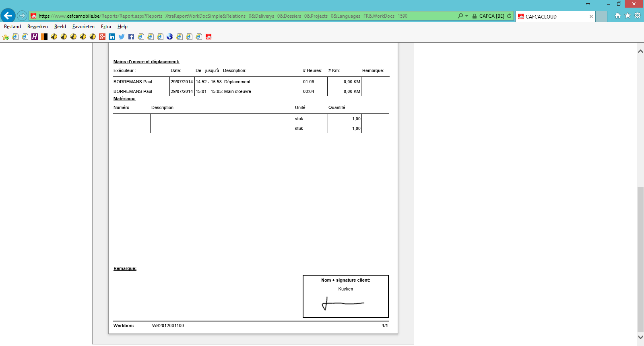Viewport: 644px width, 346px height.
Task: Go forward with the forward arrow
Action: pyautogui.click(x=22, y=16)
